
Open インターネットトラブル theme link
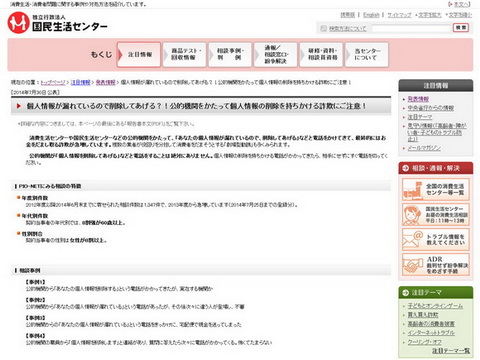click(x=431, y=333)
